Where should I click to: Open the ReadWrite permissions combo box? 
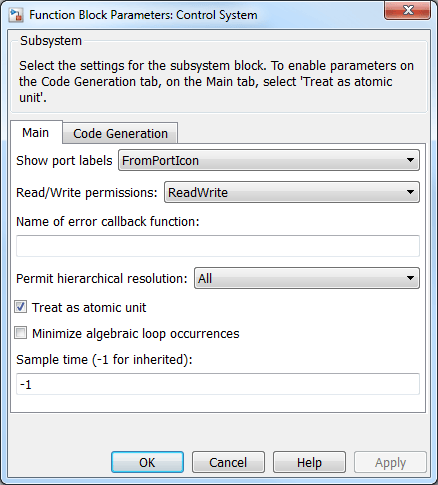292,192
